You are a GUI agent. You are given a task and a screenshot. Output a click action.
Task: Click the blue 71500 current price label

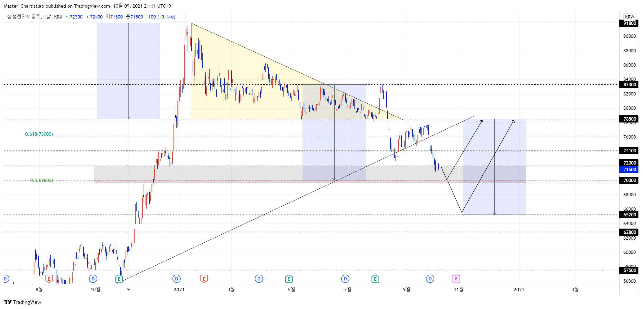[x=629, y=170]
